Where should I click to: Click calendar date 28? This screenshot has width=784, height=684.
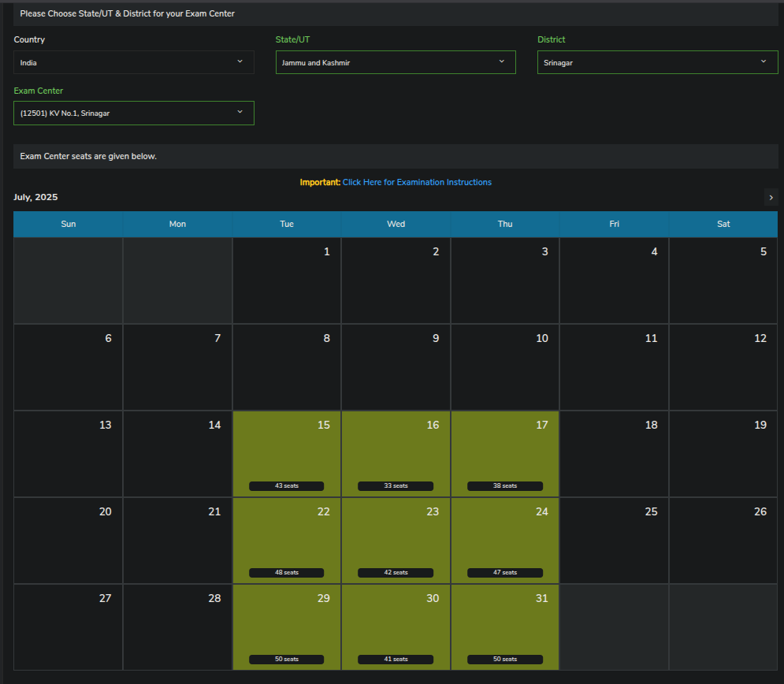[x=177, y=627]
